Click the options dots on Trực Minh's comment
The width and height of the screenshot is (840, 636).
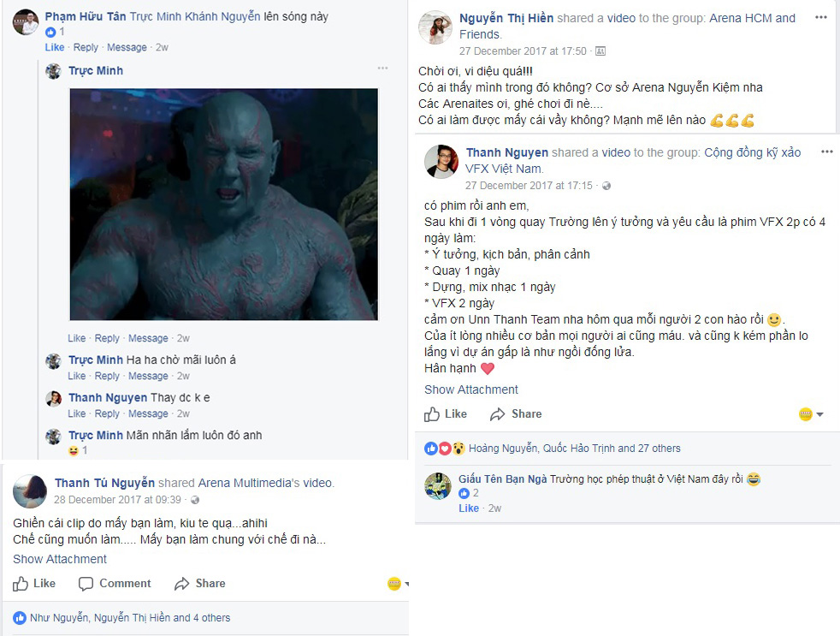click(382, 68)
